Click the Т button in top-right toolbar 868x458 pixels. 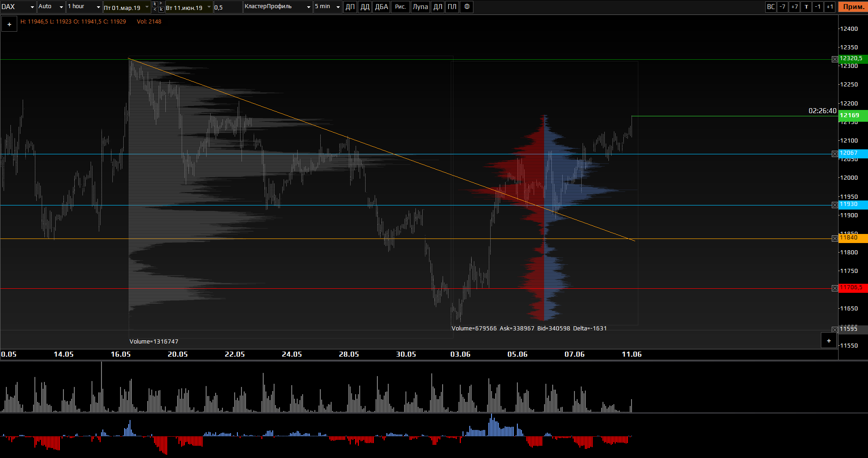[806, 7]
